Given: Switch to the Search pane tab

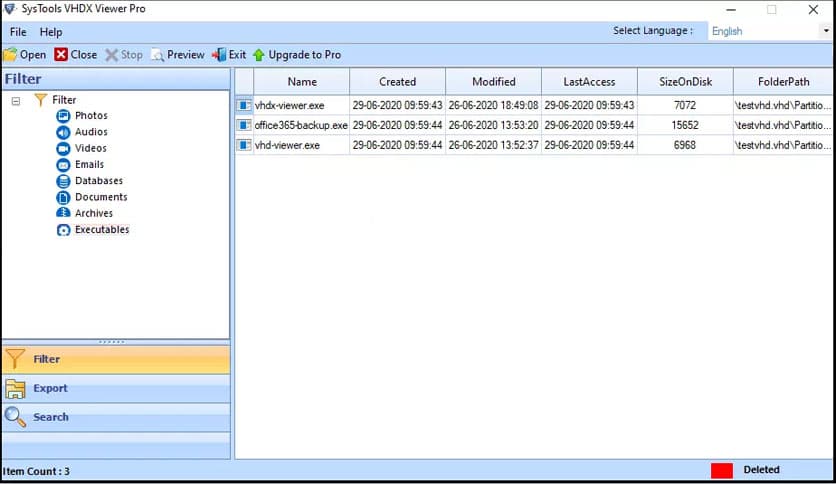Looking at the screenshot, I should [x=116, y=417].
